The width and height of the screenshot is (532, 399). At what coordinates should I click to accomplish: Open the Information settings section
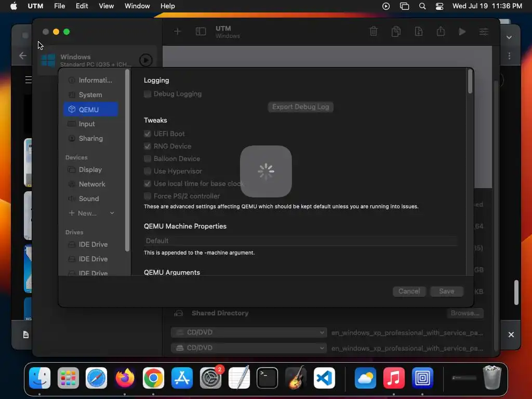click(x=90, y=81)
